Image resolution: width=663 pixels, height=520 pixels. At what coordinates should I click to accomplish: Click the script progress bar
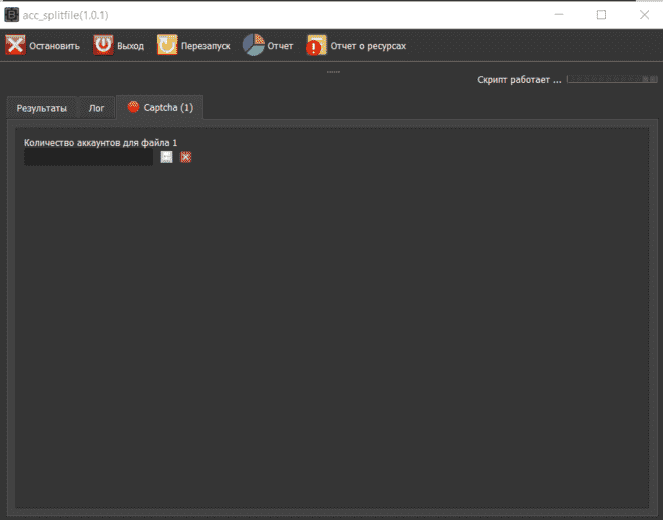coord(612,79)
